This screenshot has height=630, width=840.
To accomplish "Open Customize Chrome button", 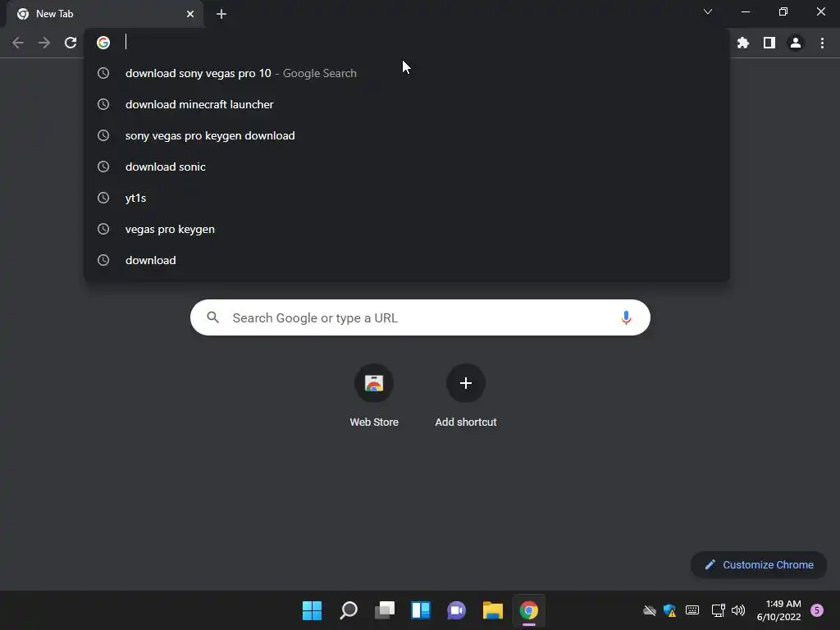I will 759,564.
